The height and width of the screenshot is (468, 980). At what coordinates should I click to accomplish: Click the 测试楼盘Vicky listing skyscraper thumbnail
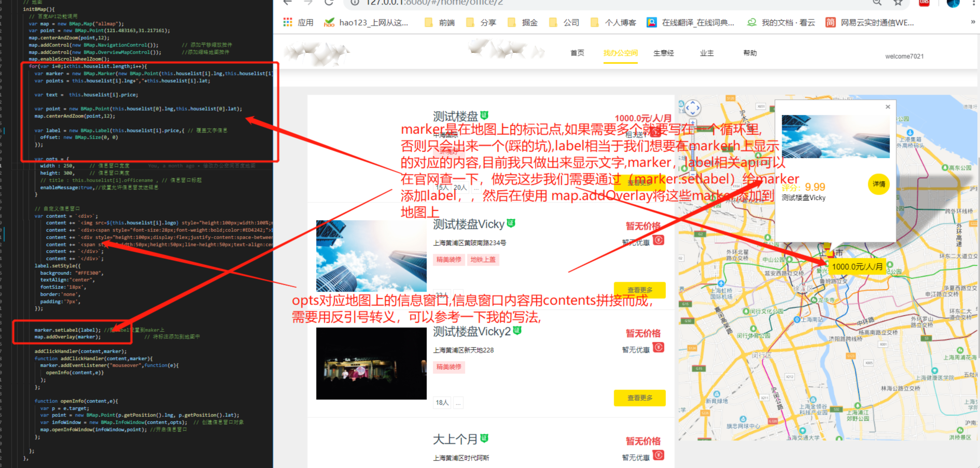pyautogui.click(x=371, y=256)
